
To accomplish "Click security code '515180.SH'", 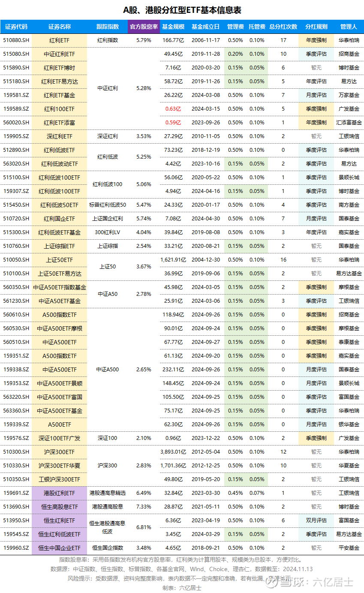I will click(16, 81).
